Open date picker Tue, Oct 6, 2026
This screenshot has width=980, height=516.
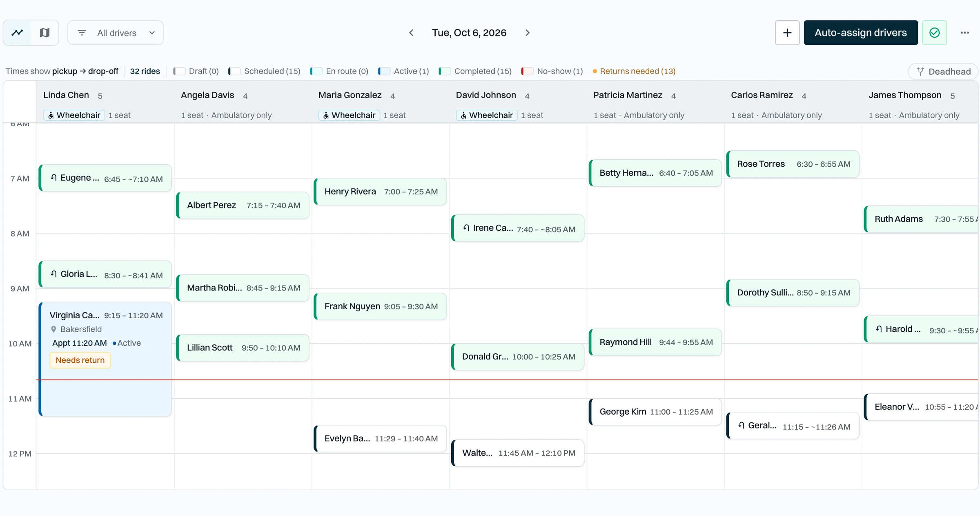(x=469, y=33)
